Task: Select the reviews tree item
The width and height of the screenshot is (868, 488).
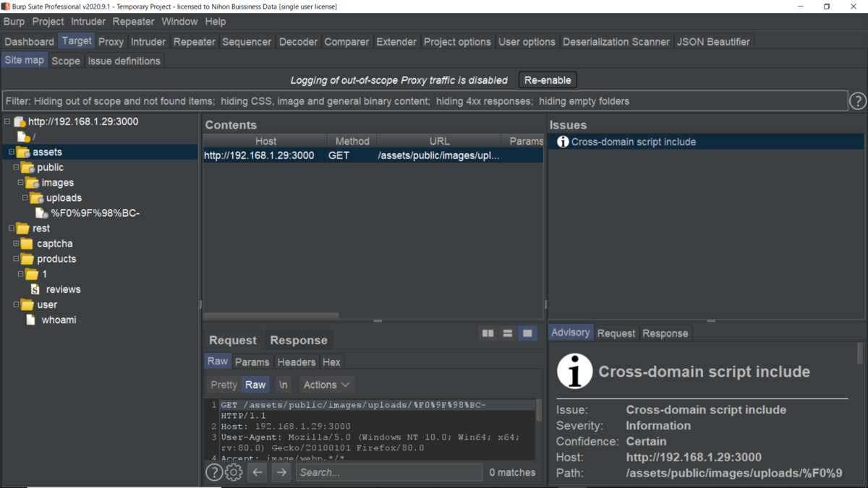Action: (64, 289)
